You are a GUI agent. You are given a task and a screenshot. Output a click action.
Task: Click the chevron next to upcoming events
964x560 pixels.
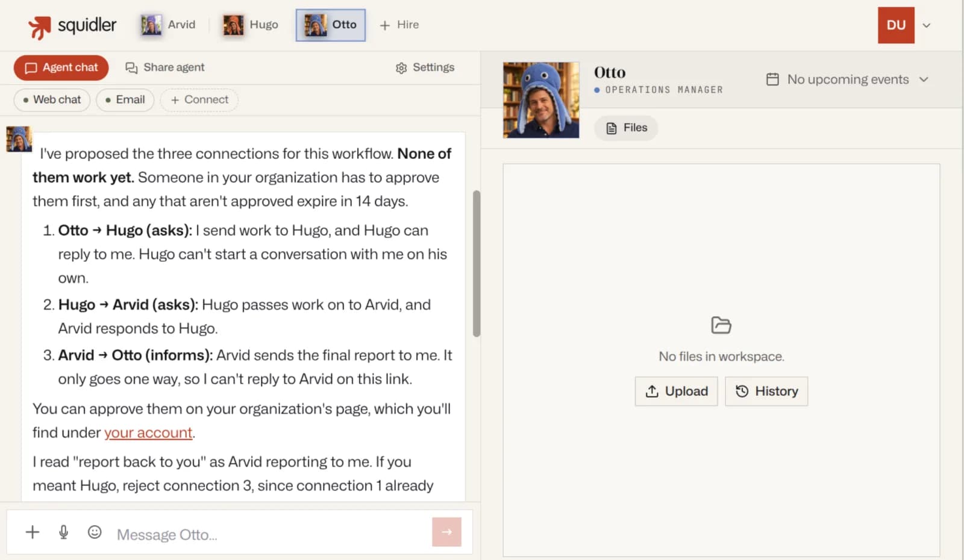924,79
